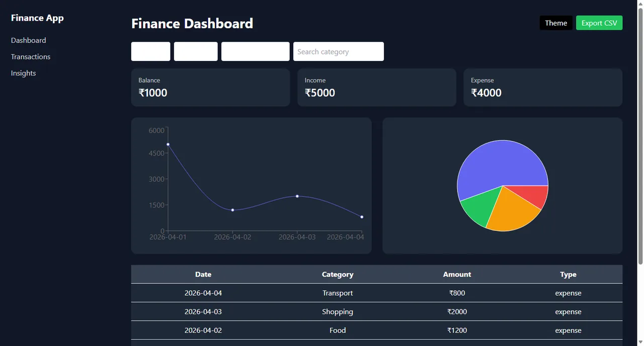
Task: Click the 2026-04-02 date cell in table
Action: [203, 330]
